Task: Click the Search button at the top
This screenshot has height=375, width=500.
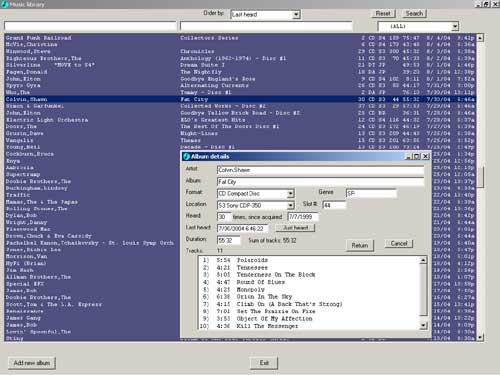Action: click(x=414, y=14)
